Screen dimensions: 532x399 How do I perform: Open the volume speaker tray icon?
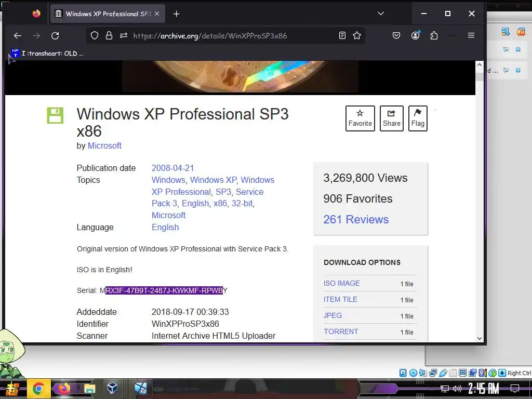pyautogui.click(x=457, y=389)
